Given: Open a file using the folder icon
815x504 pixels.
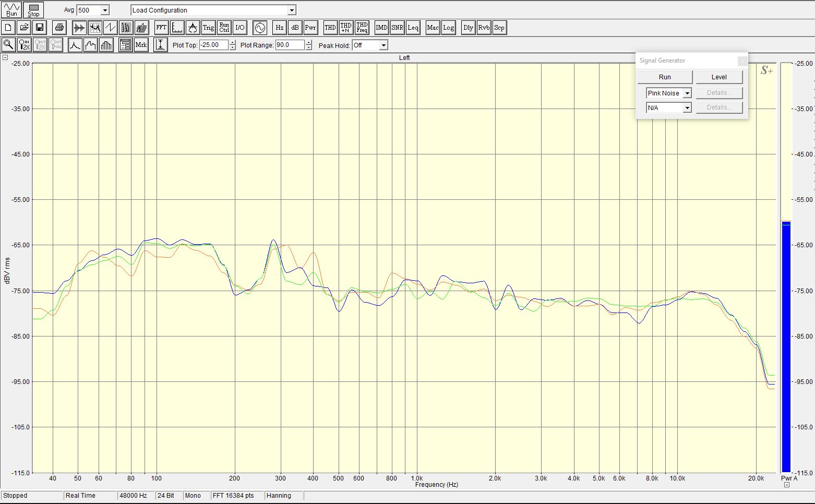Looking at the screenshot, I should click(24, 28).
